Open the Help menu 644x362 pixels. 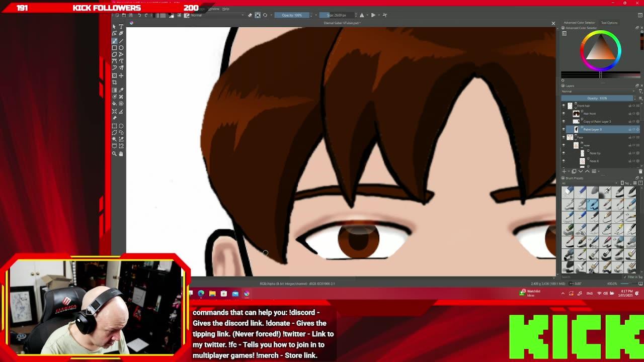pos(226,9)
